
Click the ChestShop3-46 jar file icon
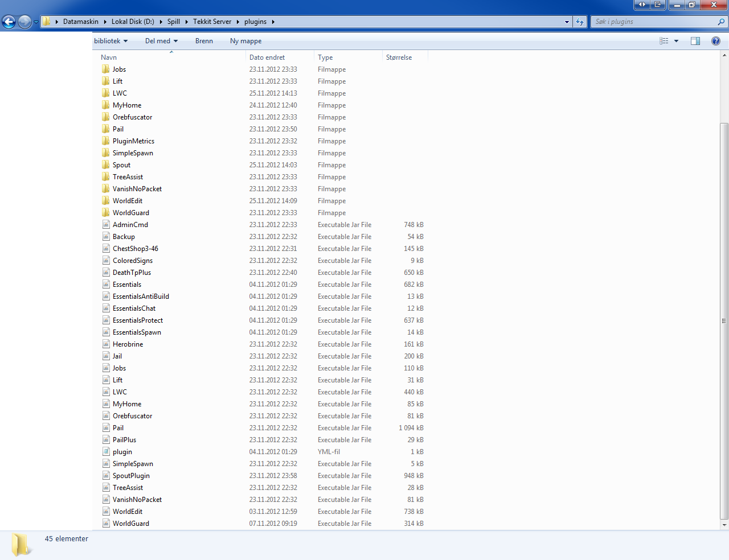pos(106,248)
